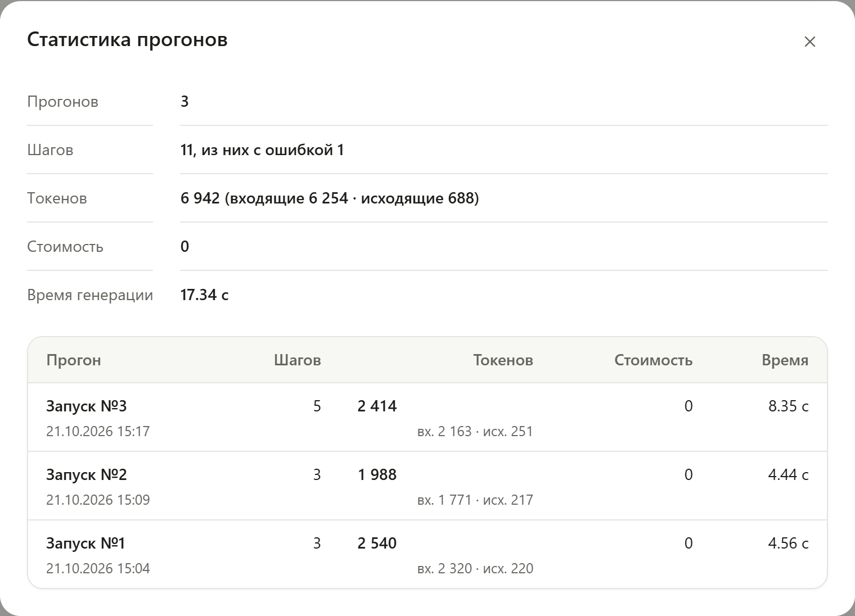Click the duration 4.56 с
This screenshot has width=855, height=616.
789,543
